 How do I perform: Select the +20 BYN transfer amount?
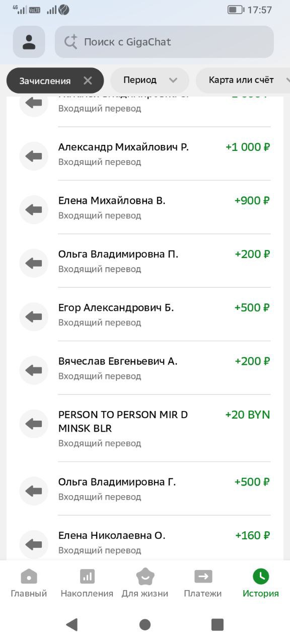click(248, 415)
